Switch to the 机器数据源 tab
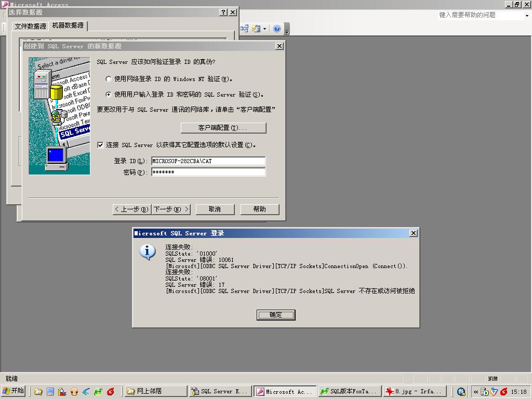The width and height of the screenshot is (532, 399). coord(68,25)
